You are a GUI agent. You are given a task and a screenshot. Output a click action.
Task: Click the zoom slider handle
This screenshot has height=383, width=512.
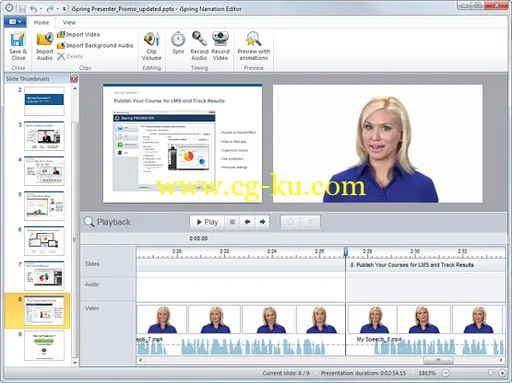tap(491, 373)
